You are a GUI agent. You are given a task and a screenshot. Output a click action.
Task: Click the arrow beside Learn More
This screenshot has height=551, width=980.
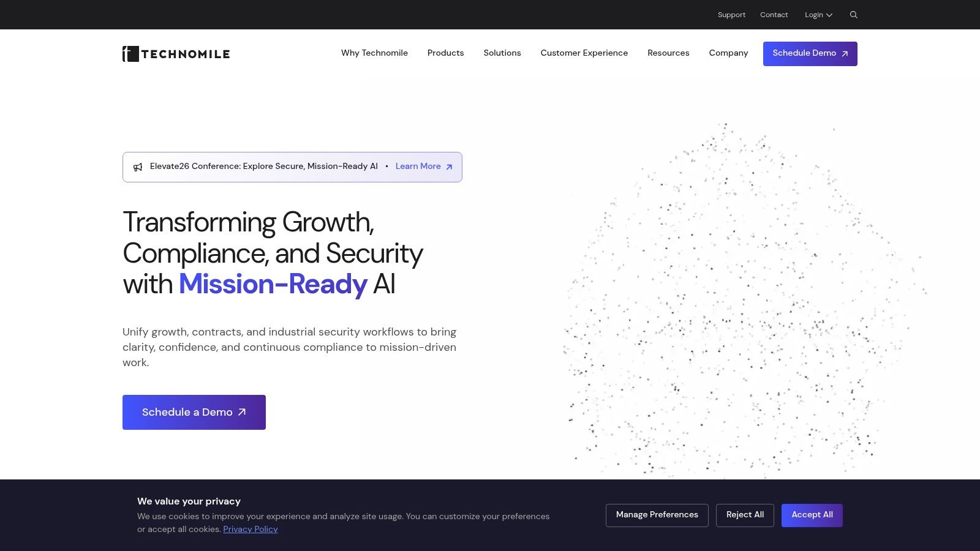pos(449,167)
